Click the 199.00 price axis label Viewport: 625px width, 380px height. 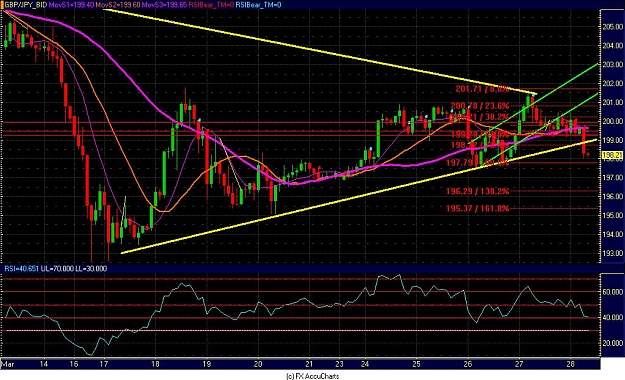(613, 140)
